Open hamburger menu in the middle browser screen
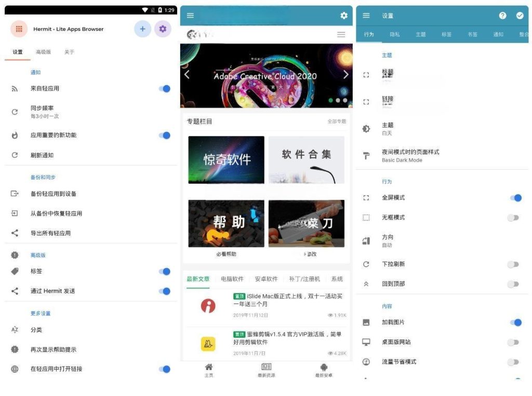Image resolution: width=532 pixels, height=396 pixels. (190, 15)
